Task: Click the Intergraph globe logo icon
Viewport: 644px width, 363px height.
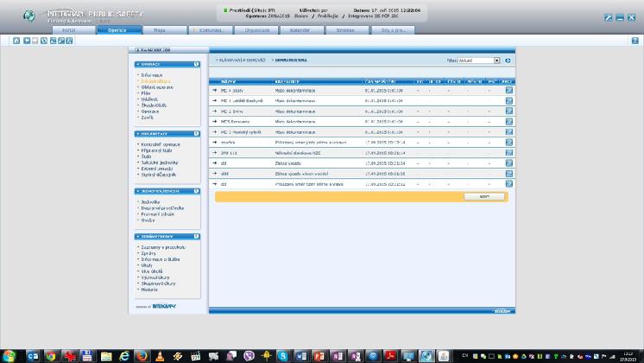Action: coord(28,16)
